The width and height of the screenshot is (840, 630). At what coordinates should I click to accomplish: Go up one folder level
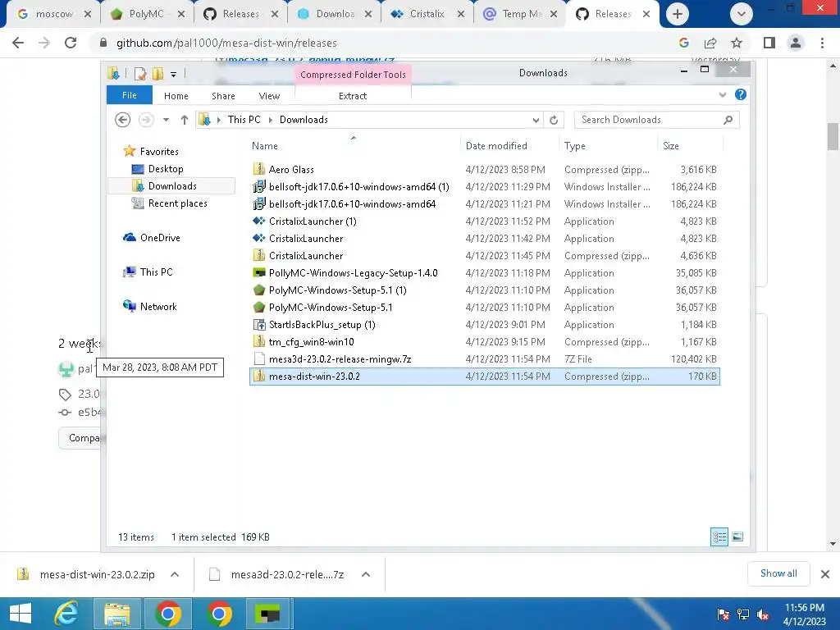185,120
